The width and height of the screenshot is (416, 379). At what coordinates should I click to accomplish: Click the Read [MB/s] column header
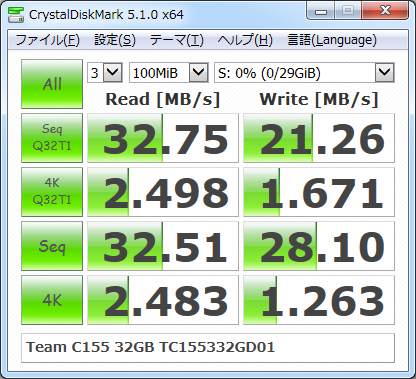pos(163,99)
